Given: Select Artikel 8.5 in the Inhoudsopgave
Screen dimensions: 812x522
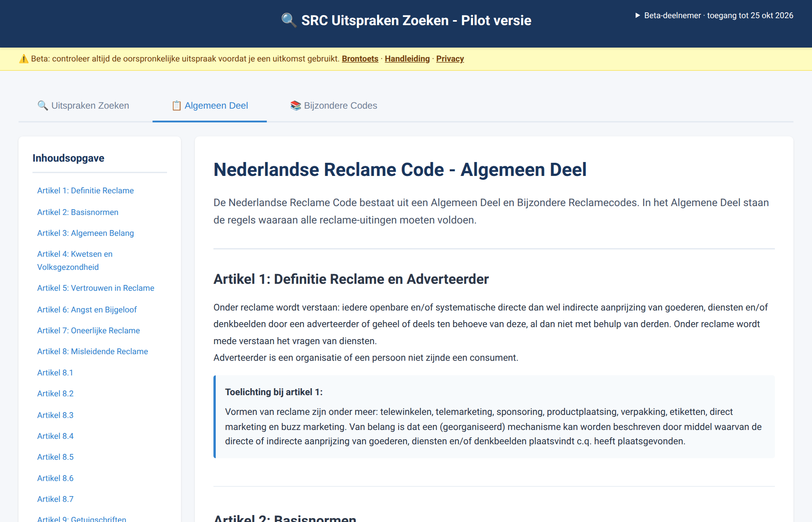Looking at the screenshot, I should pos(55,457).
